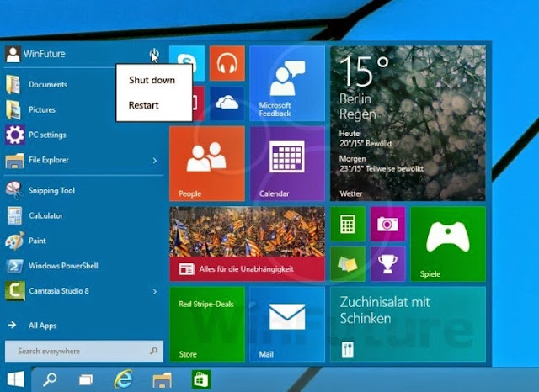539x392 pixels.
Task: Open File Explorer from the taskbar
Action: coord(163,379)
